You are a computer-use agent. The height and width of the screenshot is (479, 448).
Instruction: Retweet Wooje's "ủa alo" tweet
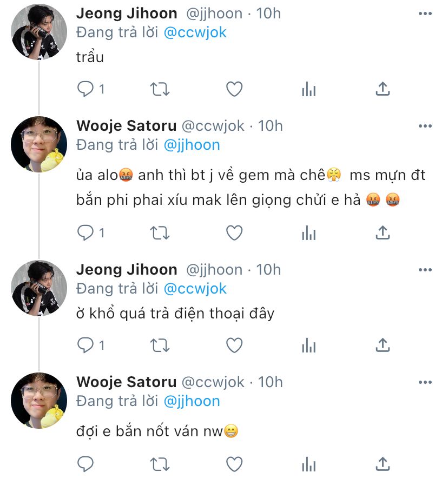(160, 233)
